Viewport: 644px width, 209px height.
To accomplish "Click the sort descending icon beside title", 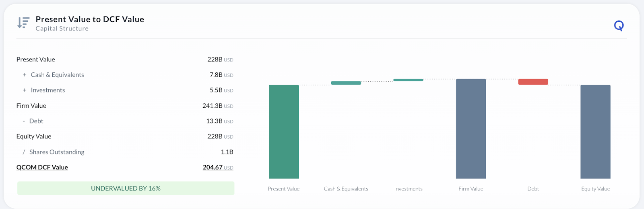I will (23, 23).
